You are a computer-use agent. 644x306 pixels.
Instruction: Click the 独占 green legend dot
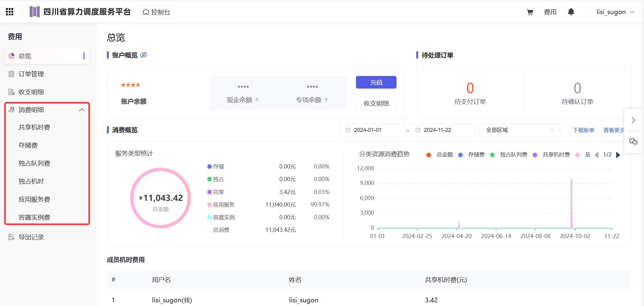pyautogui.click(x=209, y=179)
